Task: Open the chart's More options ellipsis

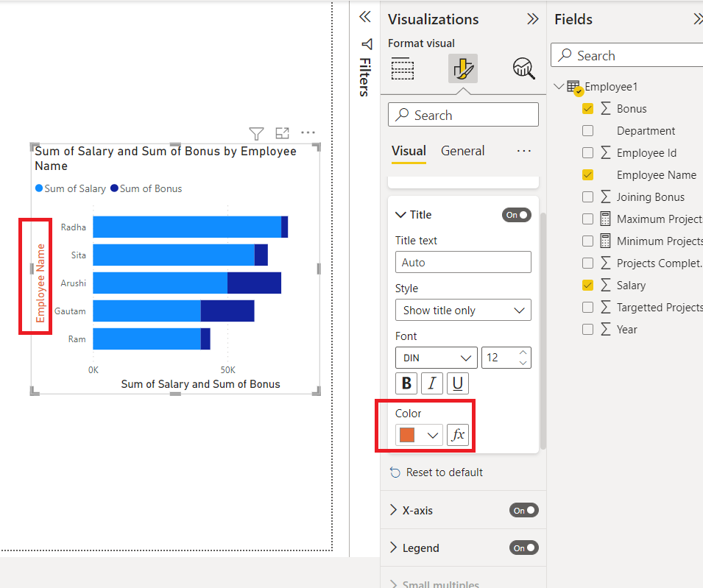Action: click(308, 133)
